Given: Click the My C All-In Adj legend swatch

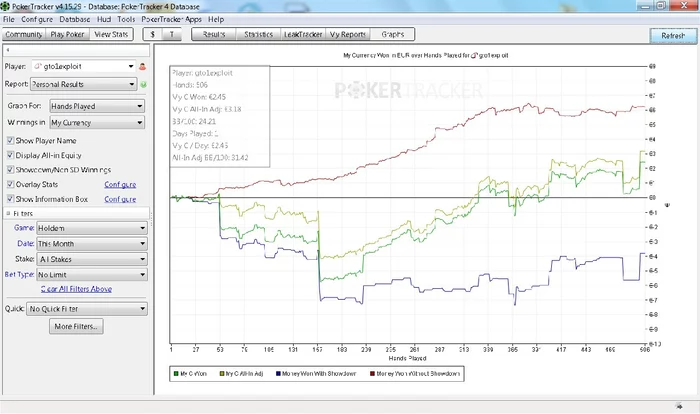Looking at the screenshot, I should (222, 374).
